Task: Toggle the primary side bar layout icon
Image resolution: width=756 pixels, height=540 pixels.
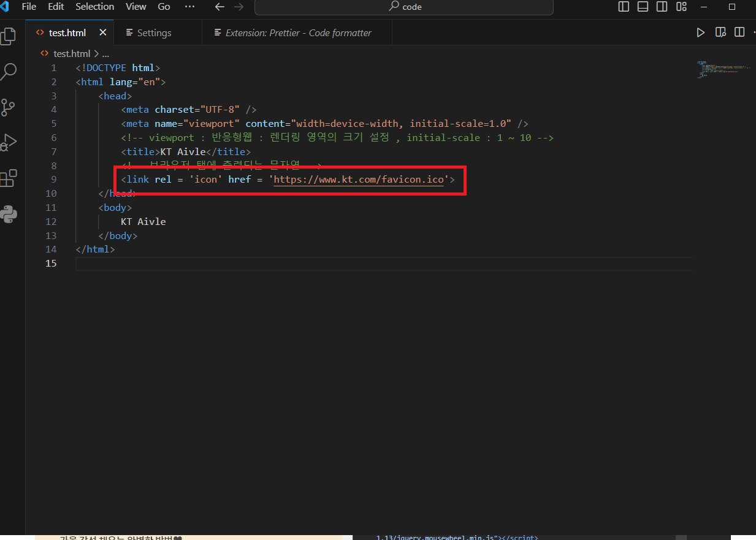Action: [624, 7]
